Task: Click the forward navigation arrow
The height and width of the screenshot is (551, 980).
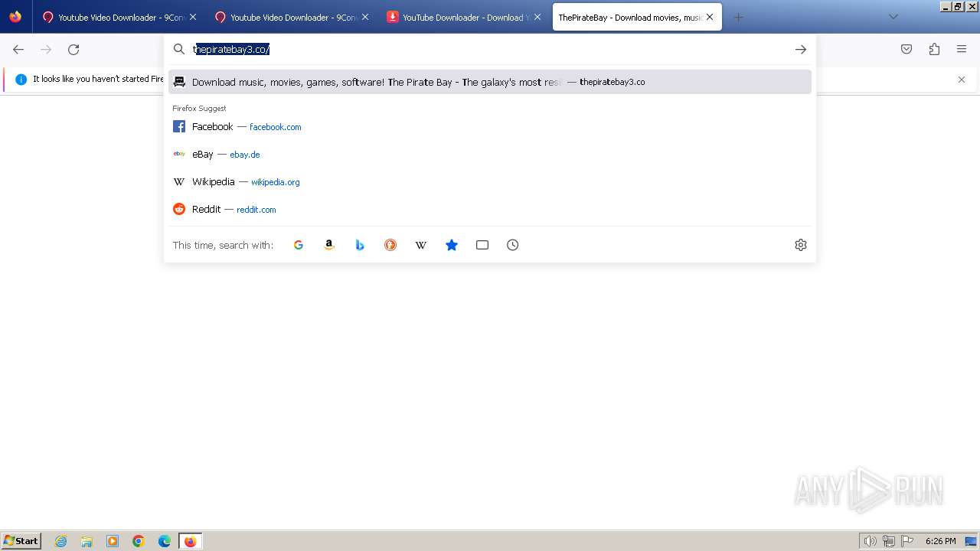Action: point(46,50)
